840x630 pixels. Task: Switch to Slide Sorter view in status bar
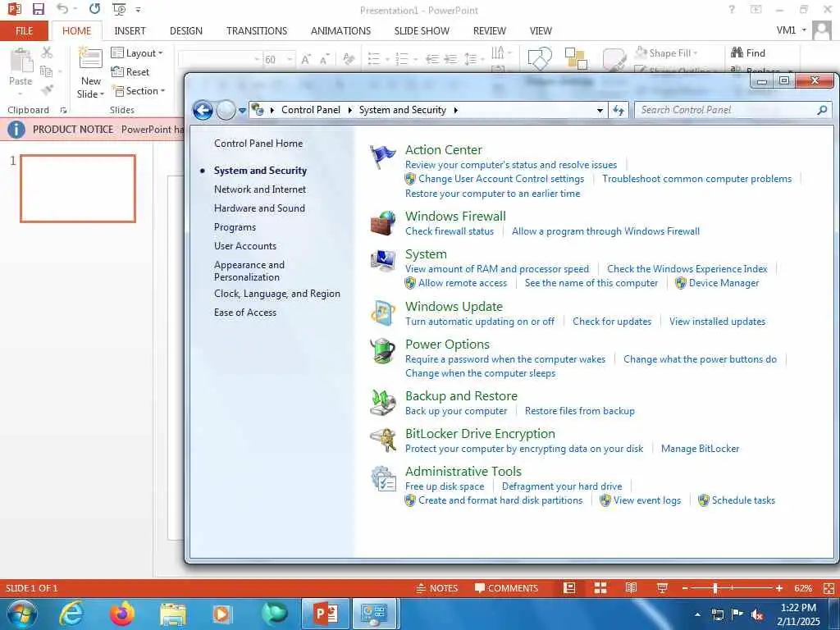(600, 588)
